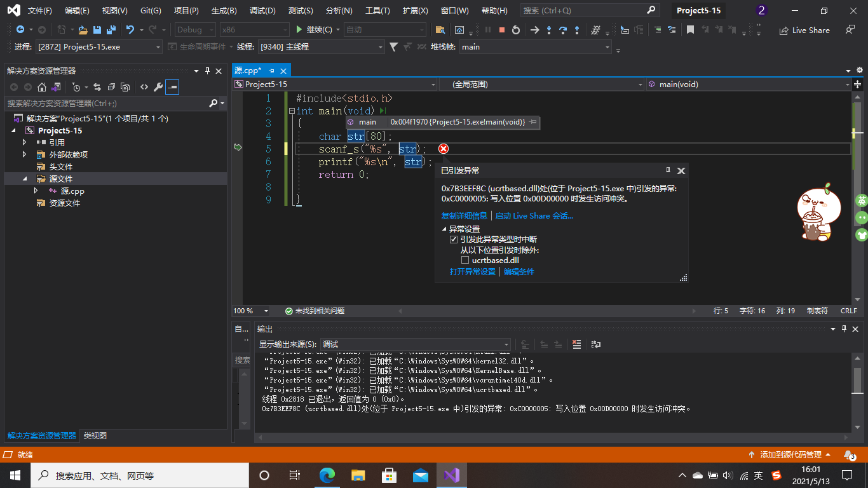
Task: Click the Step Out icon
Action: [577, 30]
